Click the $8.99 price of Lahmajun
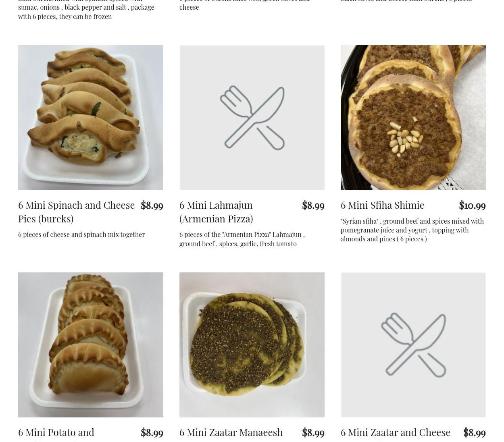Screen dimensions: 504x442 coord(313,205)
